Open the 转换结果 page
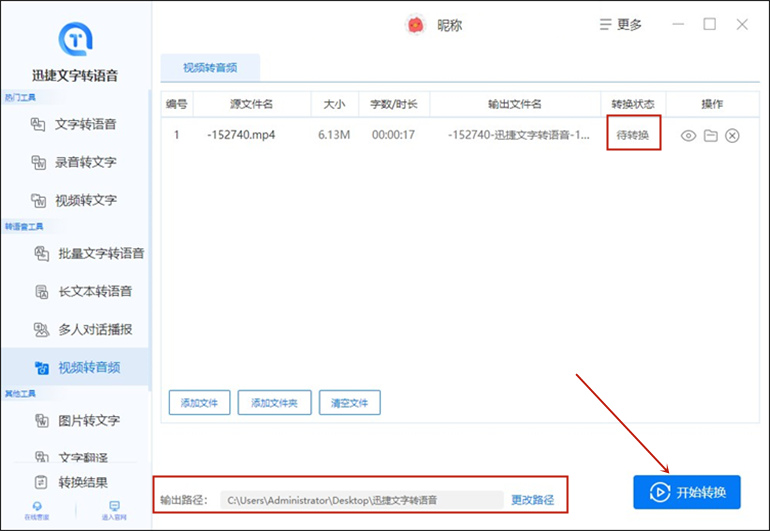The image size is (770, 531). [71, 482]
